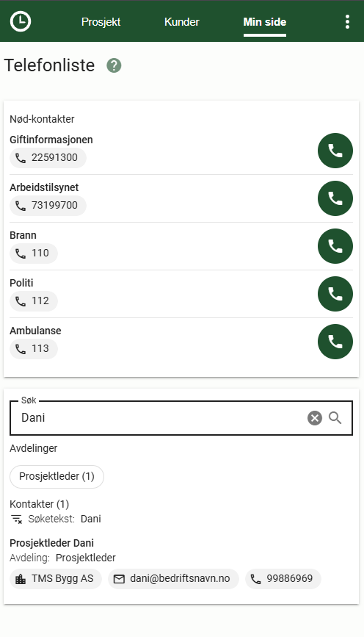Clear the search field text
The width and height of the screenshot is (364, 637).
click(x=315, y=417)
